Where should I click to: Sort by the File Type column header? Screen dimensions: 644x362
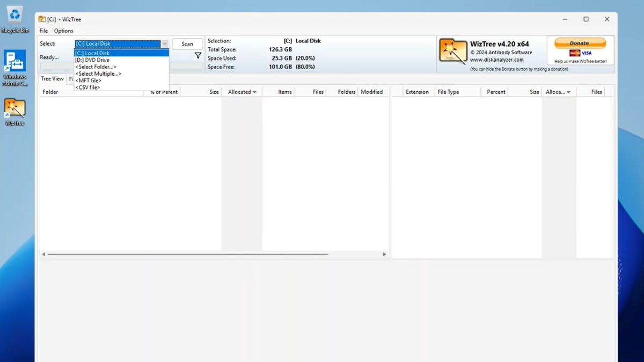[457, 92]
